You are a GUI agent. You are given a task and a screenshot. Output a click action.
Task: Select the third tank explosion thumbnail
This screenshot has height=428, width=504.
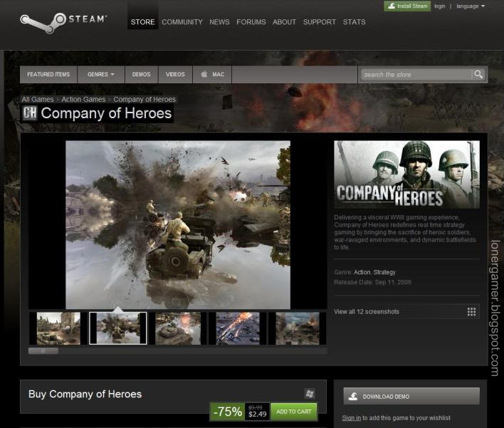(178, 328)
